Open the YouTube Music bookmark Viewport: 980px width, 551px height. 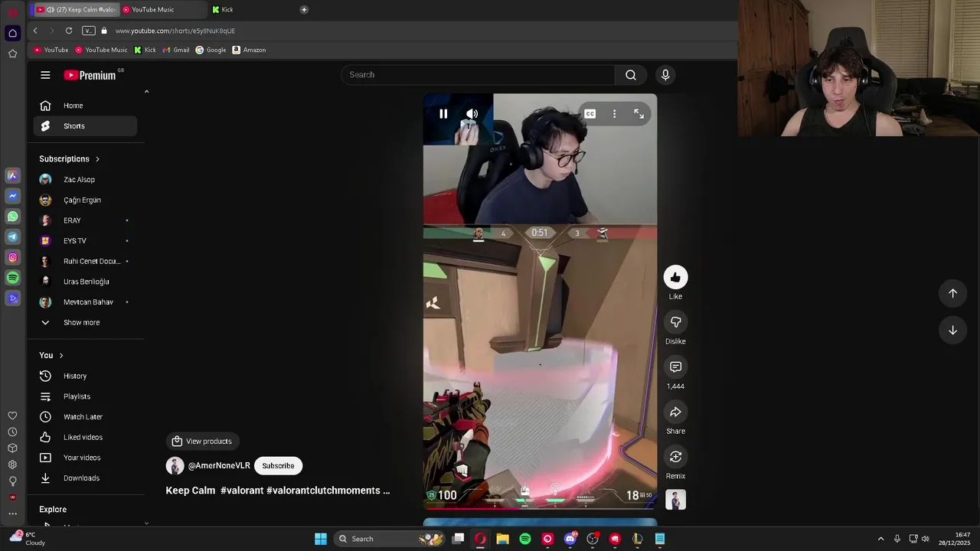tap(102, 50)
